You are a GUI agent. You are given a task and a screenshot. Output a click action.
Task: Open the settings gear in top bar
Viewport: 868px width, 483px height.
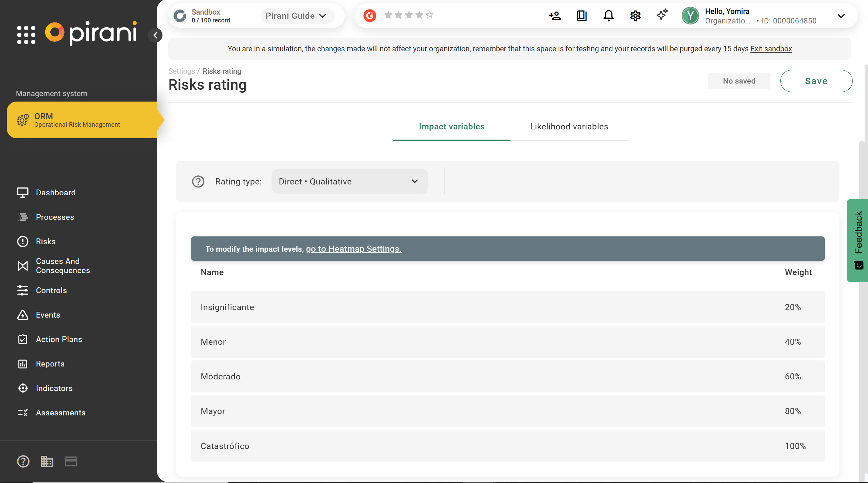[635, 16]
